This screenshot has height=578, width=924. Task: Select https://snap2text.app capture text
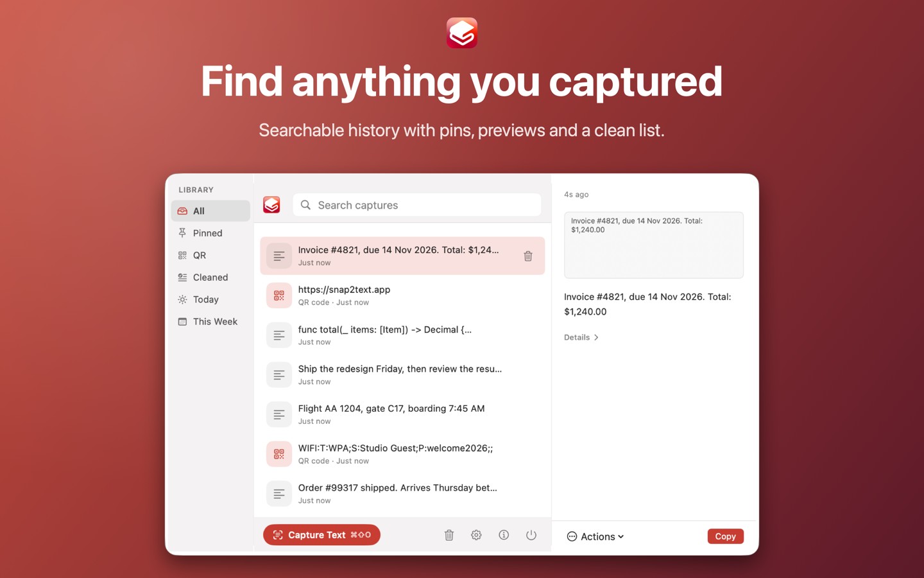pos(344,290)
